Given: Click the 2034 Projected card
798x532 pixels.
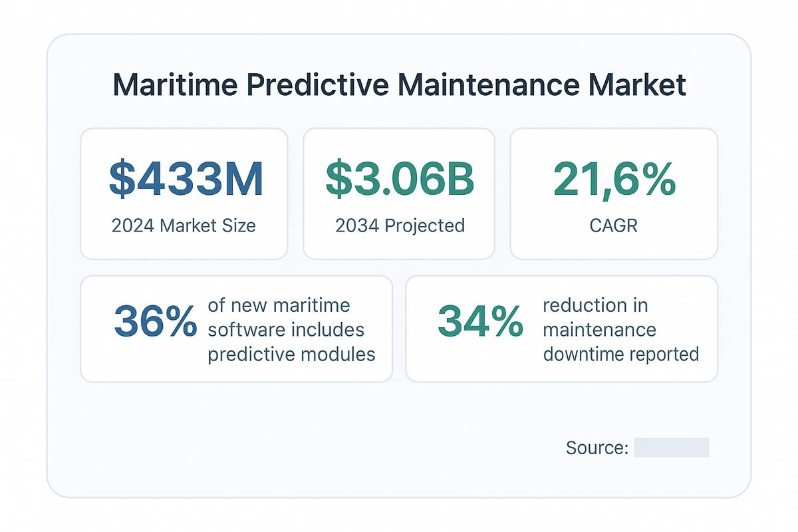Looking at the screenshot, I should click(398, 193).
